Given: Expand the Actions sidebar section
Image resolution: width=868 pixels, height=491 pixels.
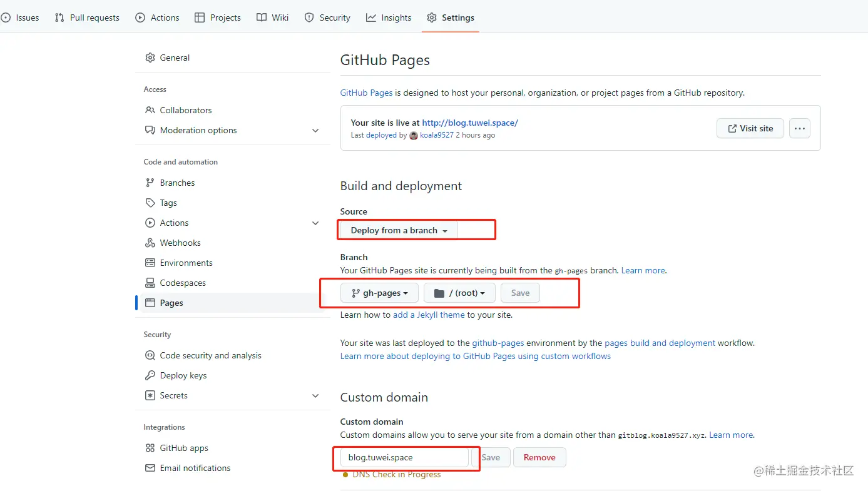Looking at the screenshot, I should [x=315, y=223].
